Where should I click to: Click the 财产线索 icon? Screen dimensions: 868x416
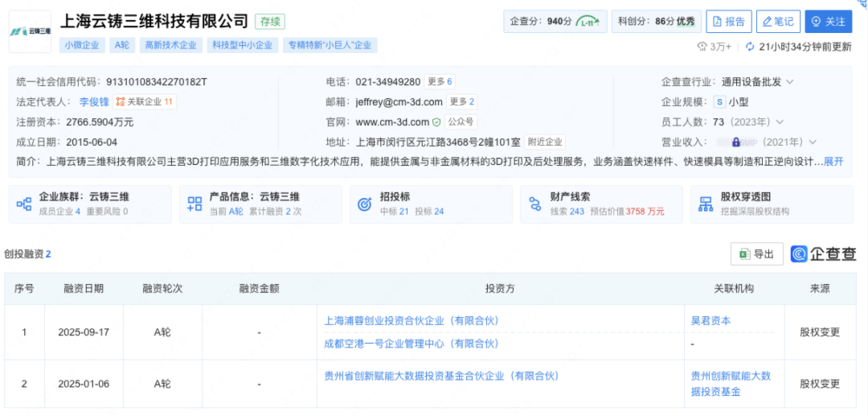[535, 204]
